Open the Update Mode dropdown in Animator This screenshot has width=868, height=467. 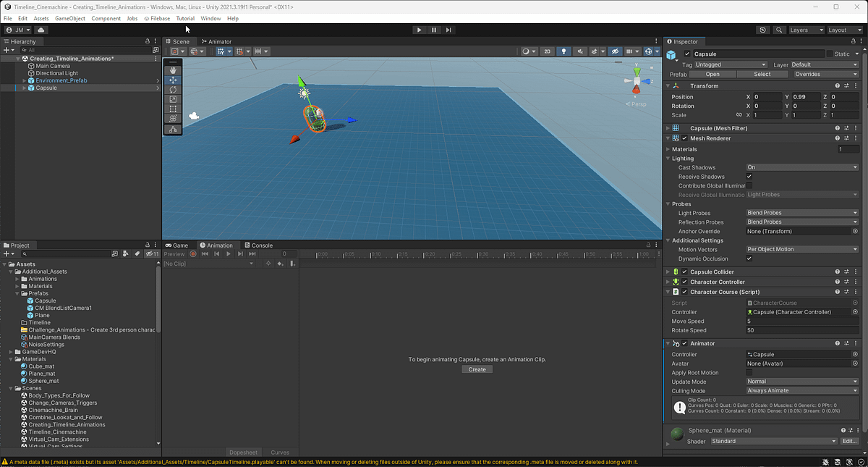801,382
